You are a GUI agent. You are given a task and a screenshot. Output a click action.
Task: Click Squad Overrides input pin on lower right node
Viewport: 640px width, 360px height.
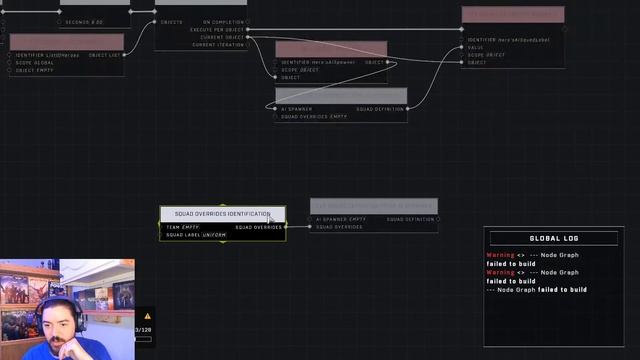(x=310, y=227)
